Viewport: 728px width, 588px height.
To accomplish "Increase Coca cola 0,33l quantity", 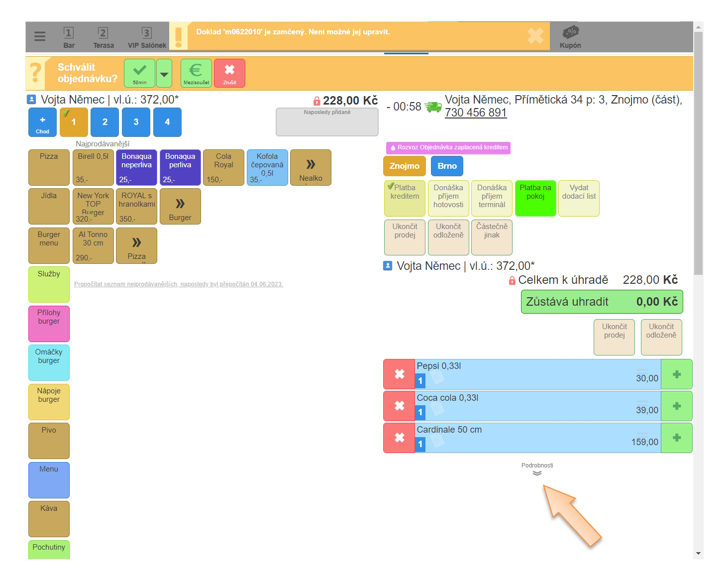I will [676, 406].
